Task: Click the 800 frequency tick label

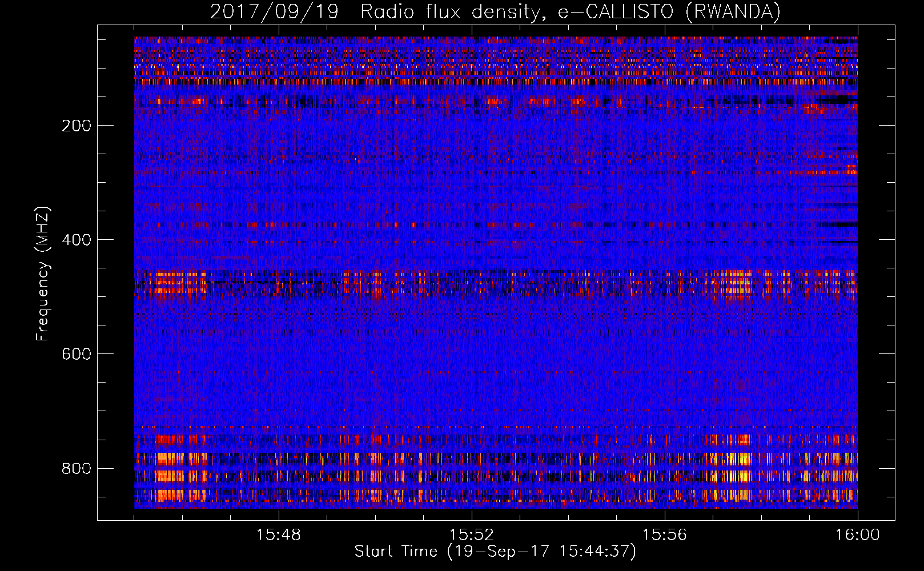Action: [x=77, y=469]
